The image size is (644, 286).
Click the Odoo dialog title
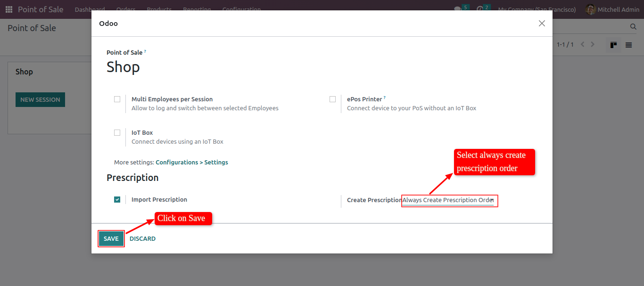click(x=108, y=24)
